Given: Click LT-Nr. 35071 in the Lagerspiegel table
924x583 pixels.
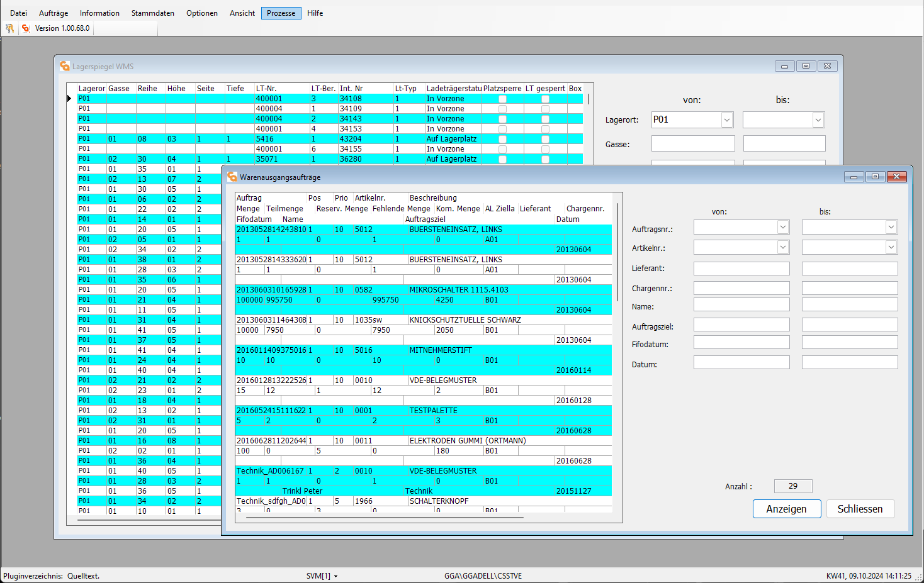Looking at the screenshot, I should (267, 159).
